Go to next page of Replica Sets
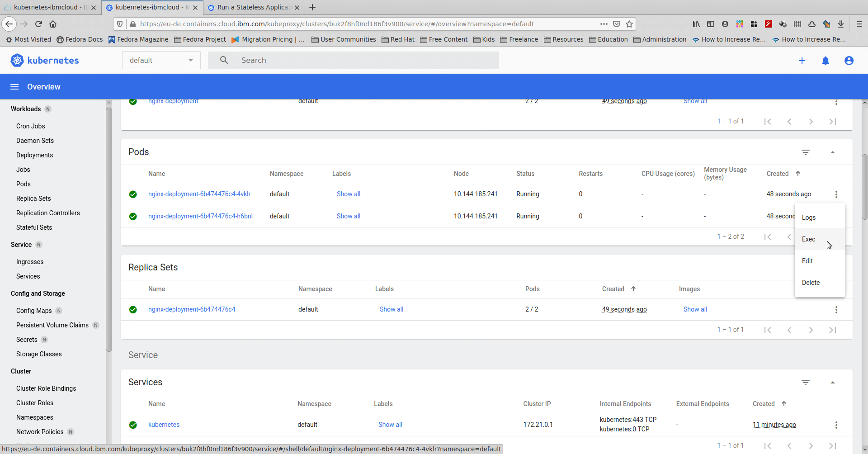868x454 pixels. [x=811, y=330]
